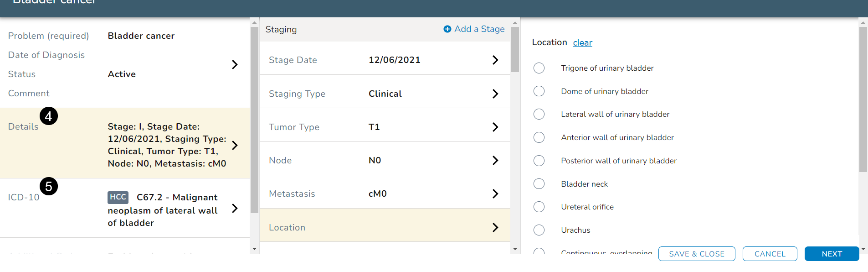Open the Problem and Status summary section

coord(235,64)
